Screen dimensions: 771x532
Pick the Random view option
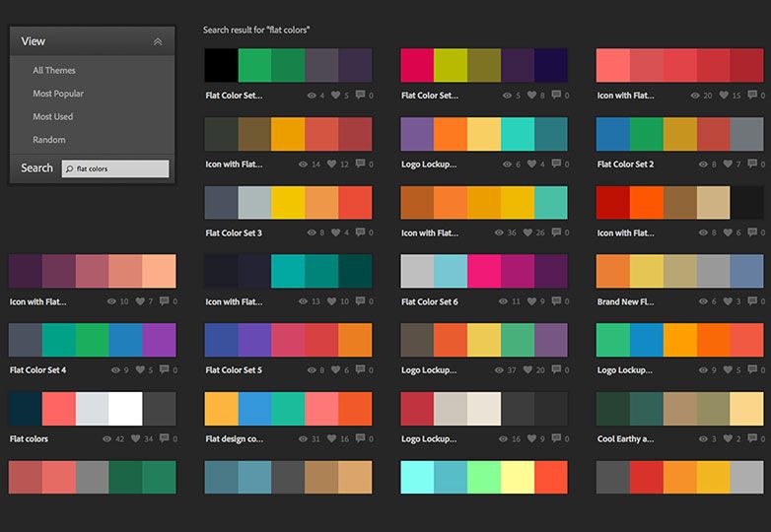pos(49,140)
